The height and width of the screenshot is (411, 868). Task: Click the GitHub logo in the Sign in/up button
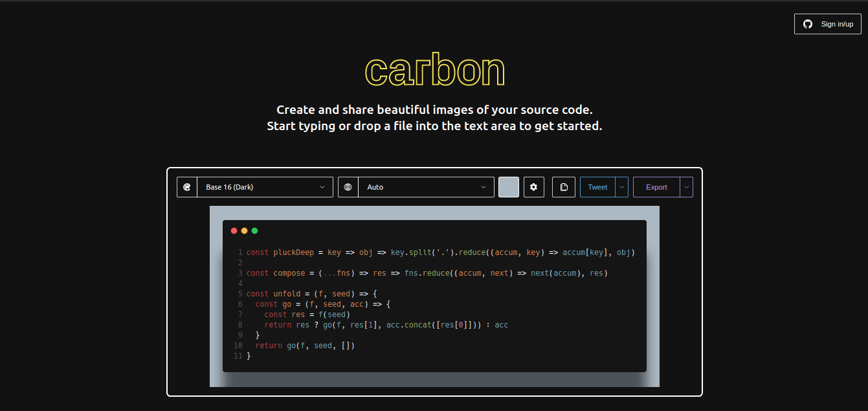pyautogui.click(x=807, y=24)
